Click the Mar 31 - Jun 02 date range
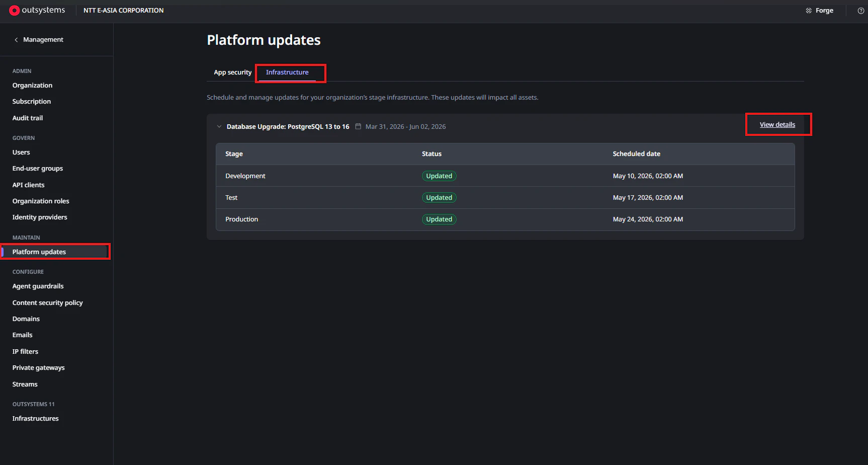Screen dimensions: 868x465 tap(406, 127)
